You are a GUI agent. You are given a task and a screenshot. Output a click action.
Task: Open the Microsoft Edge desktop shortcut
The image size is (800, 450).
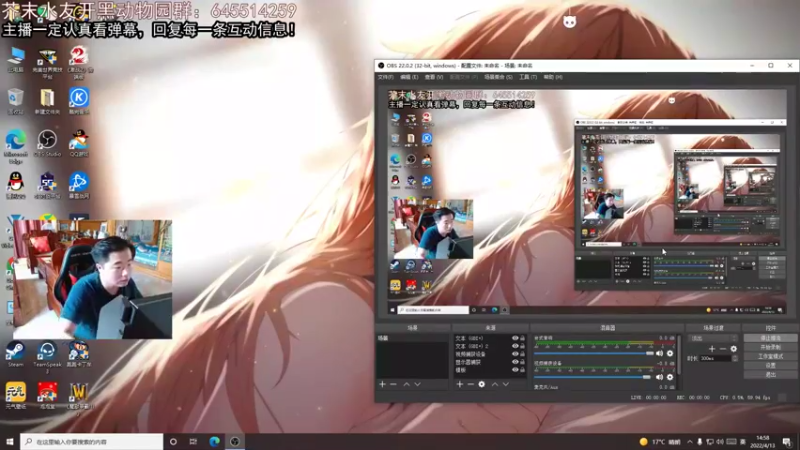[15, 146]
